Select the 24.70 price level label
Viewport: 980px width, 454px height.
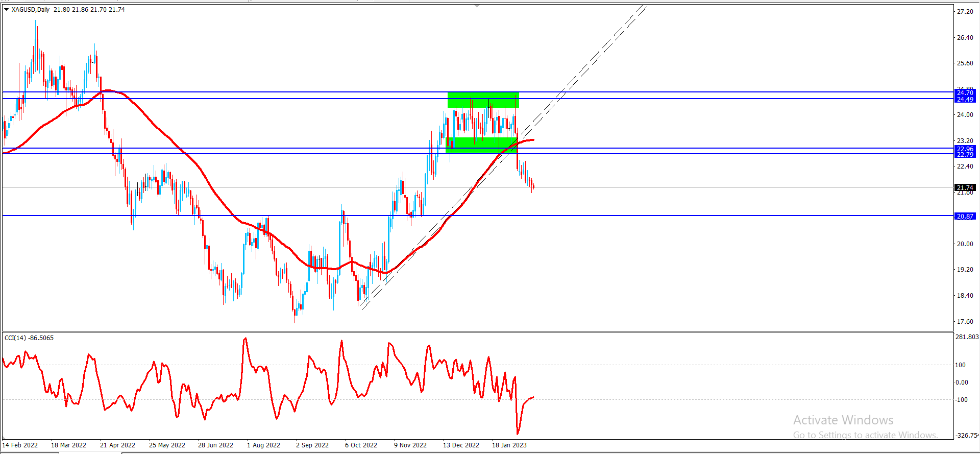[964, 92]
